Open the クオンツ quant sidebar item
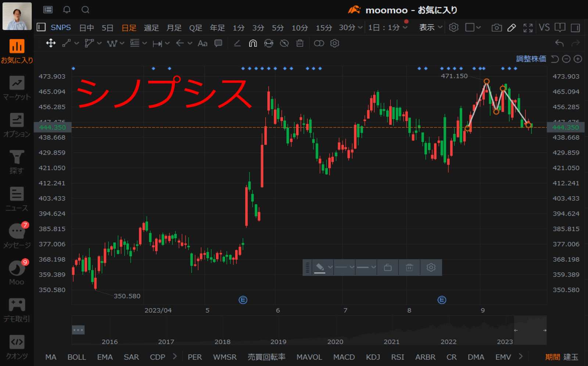 17,347
